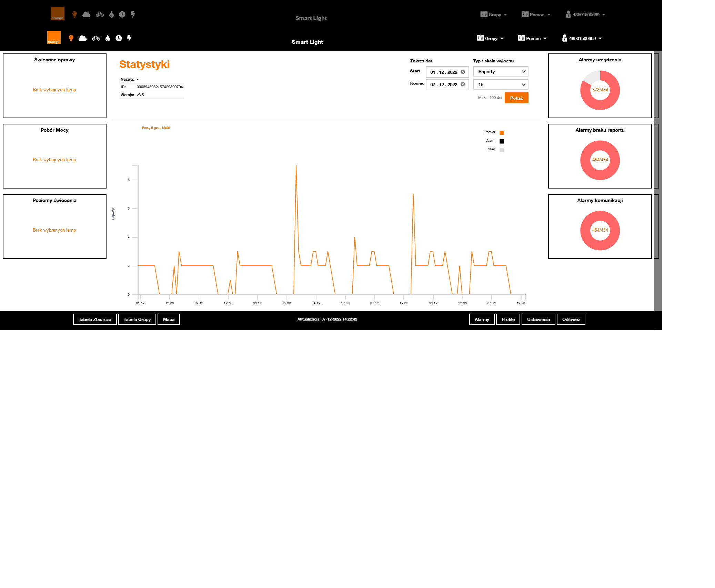Click the device ID value 0008948032157429309794
Image resolution: width=715 pixels, height=588 pixels.
click(160, 87)
